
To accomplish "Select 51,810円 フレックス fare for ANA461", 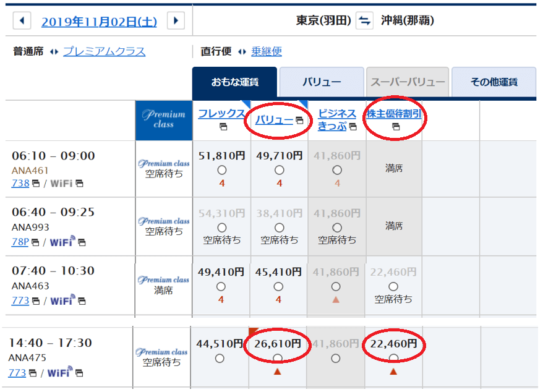I will click(222, 170).
